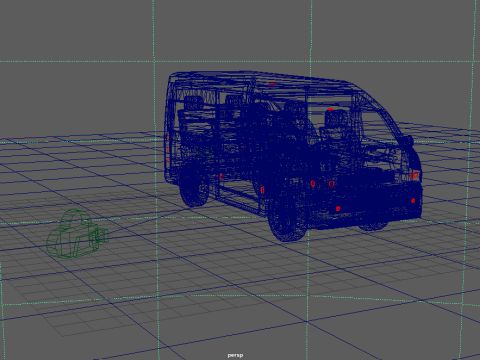Viewport: 480px width, 360px height.
Task: Click the "persp" viewport camera label
Action: 235,355
